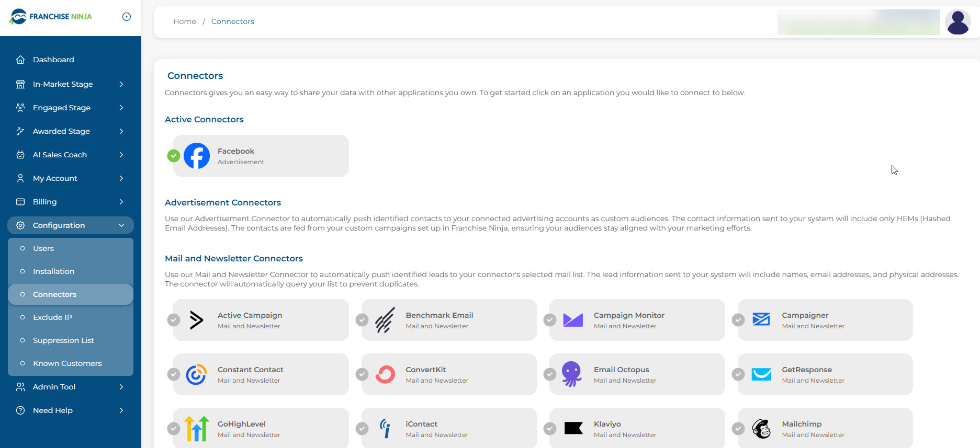Click the Klaviyo black flag logo
The width and height of the screenshot is (980, 448).
[x=573, y=429]
